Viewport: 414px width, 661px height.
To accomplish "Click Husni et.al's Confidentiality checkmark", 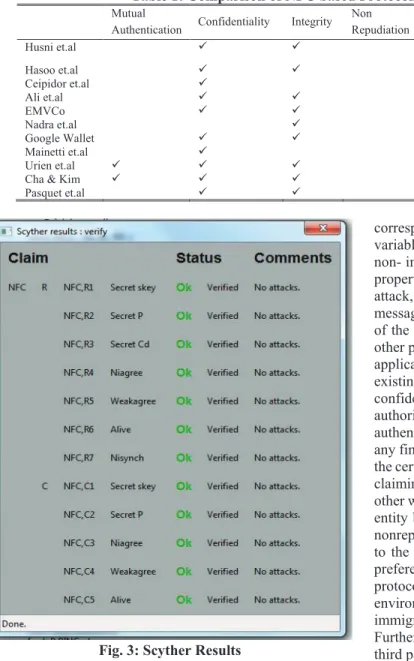I will (203, 45).
